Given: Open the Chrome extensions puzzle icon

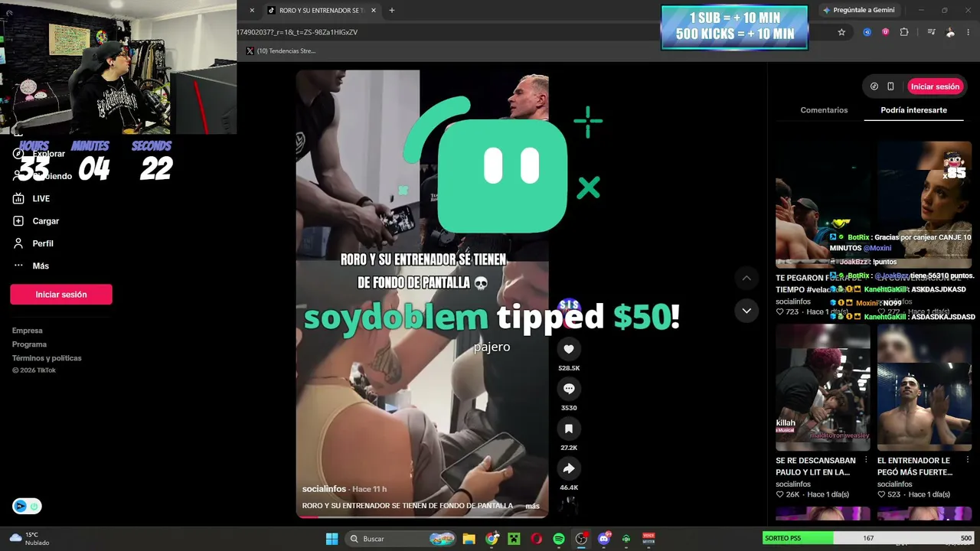Looking at the screenshot, I should tap(904, 32).
